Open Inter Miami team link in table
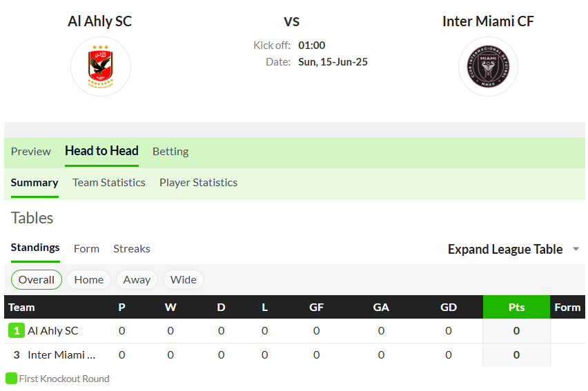 point(61,355)
